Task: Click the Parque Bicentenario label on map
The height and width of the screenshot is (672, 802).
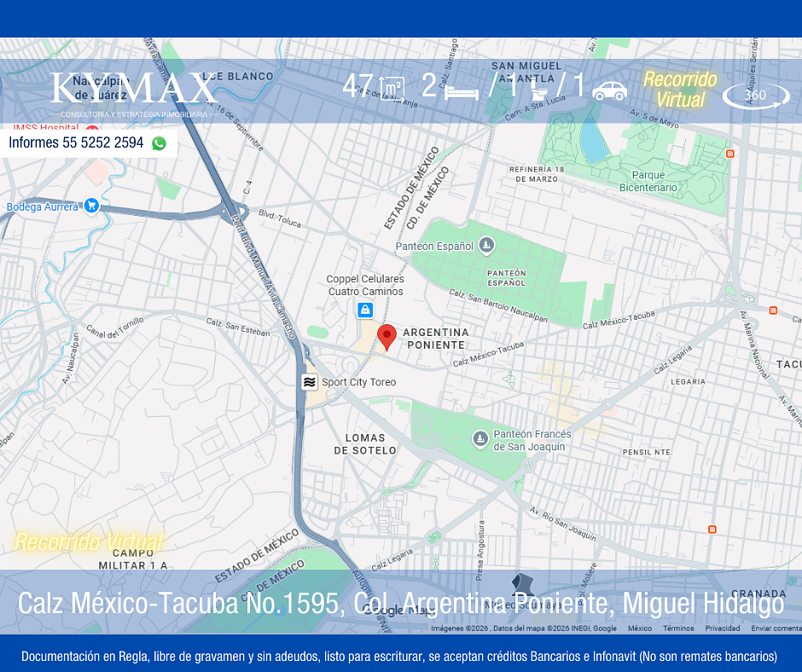Action: click(x=648, y=181)
